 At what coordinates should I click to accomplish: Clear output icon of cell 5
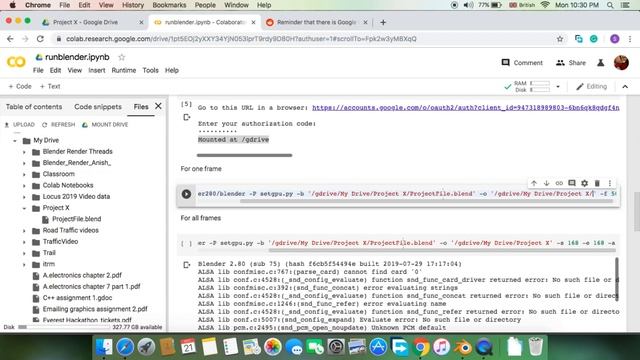pyautogui.click(x=187, y=118)
